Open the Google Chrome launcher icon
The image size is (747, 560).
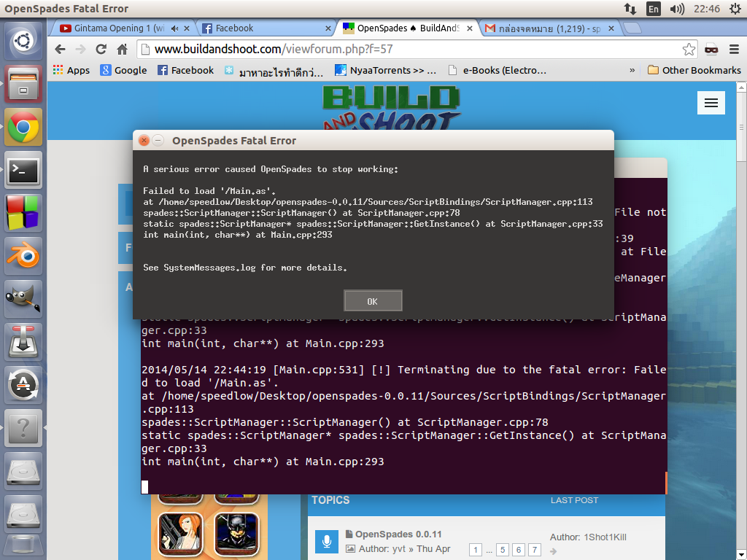click(x=23, y=128)
